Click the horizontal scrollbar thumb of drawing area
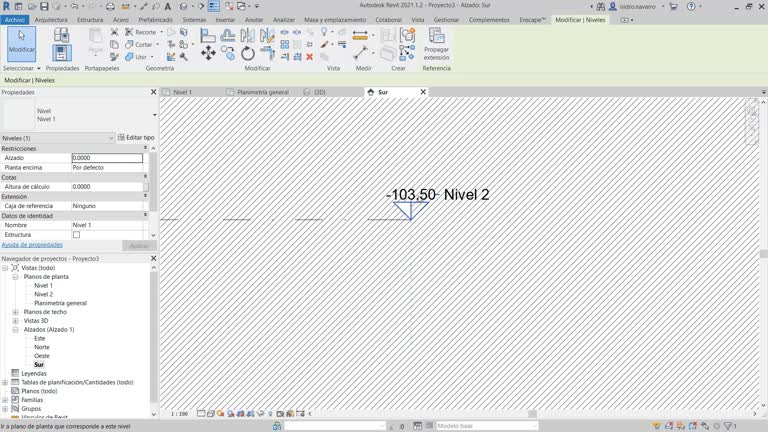 point(531,413)
